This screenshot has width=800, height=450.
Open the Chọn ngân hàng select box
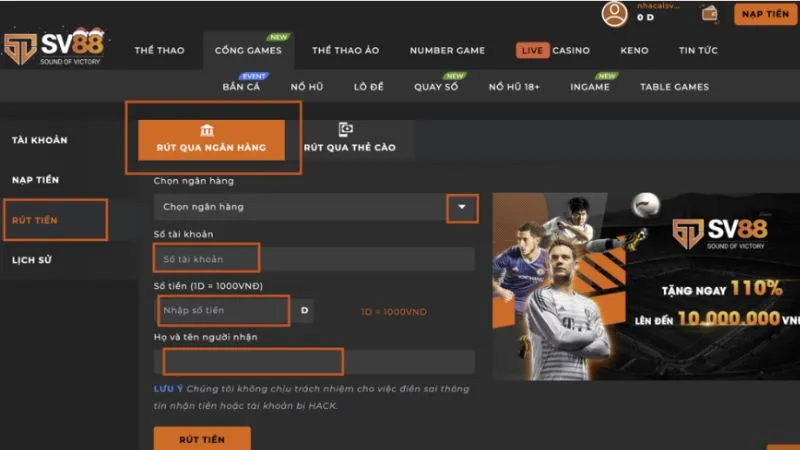click(x=300, y=207)
